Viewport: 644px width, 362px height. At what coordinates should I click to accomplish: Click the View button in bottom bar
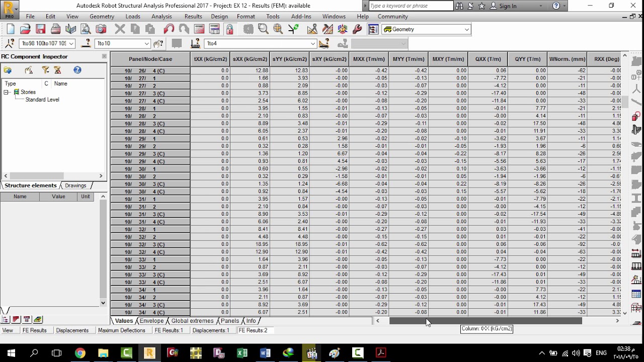click(x=8, y=330)
